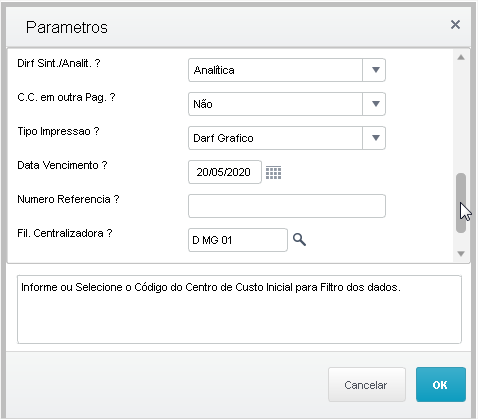Click the scrollbar track above the thumb

click(461, 117)
